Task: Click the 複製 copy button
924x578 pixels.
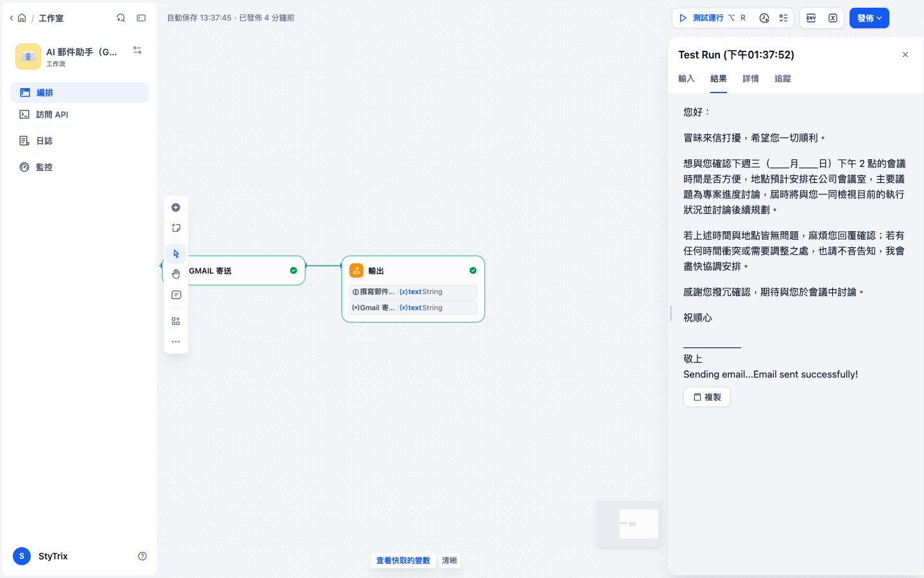Action: (x=707, y=397)
